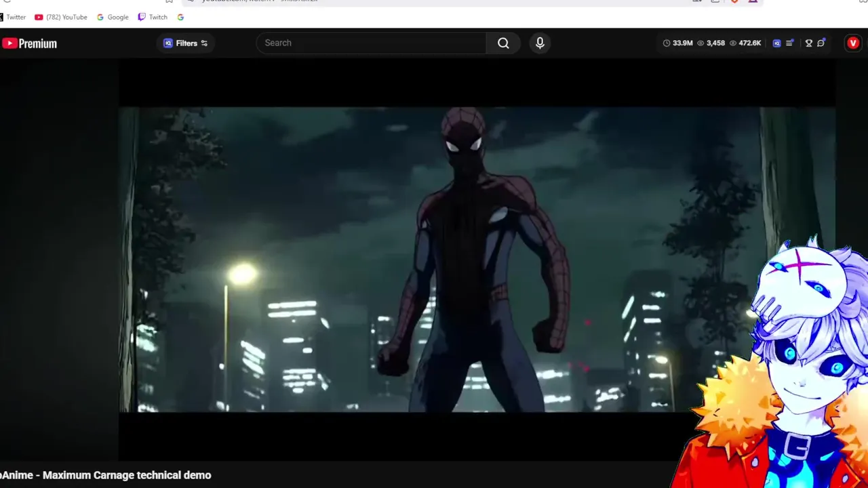
Task: Open the trophy achievements icon
Action: 808,43
